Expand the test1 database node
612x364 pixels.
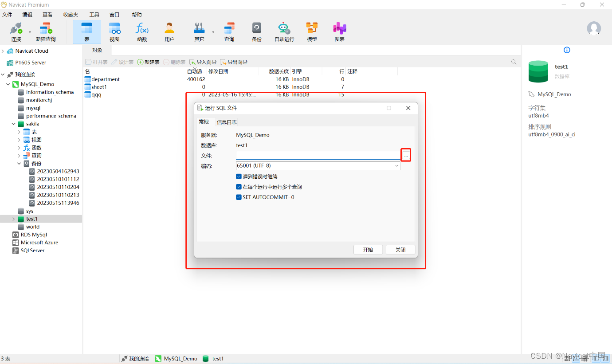tap(14, 219)
